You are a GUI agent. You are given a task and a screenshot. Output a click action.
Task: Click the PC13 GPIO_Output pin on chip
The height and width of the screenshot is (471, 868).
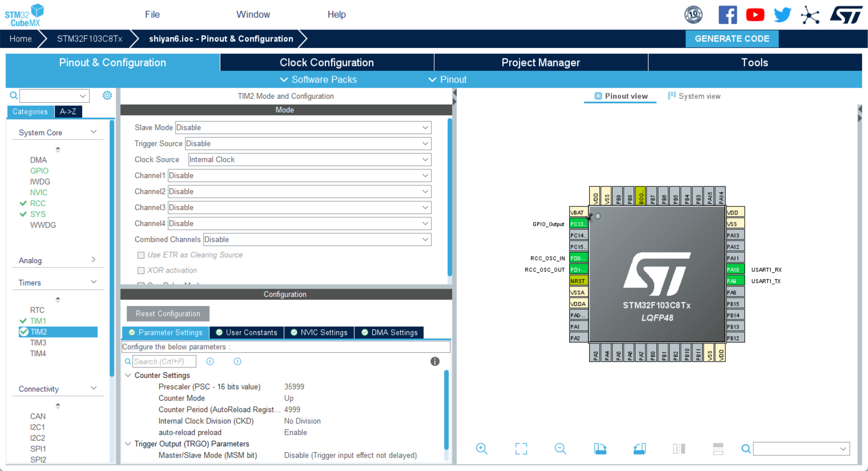click(578, 224)
